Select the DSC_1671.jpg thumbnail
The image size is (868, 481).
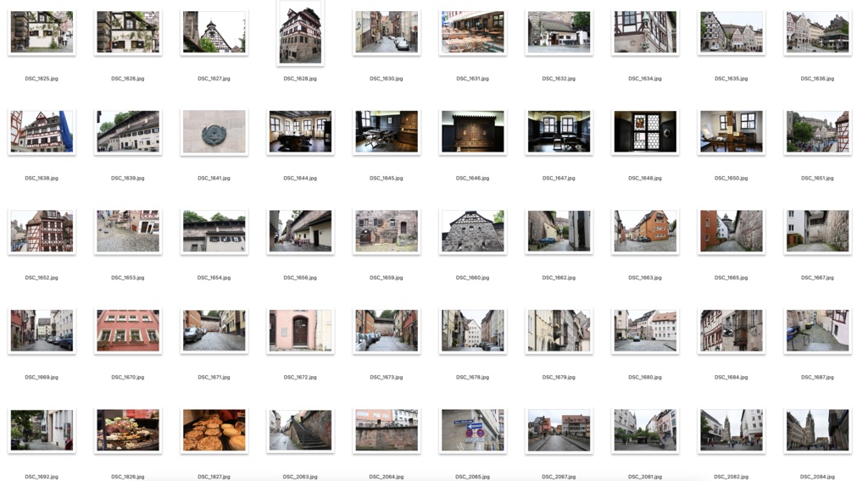pos(214,330)
